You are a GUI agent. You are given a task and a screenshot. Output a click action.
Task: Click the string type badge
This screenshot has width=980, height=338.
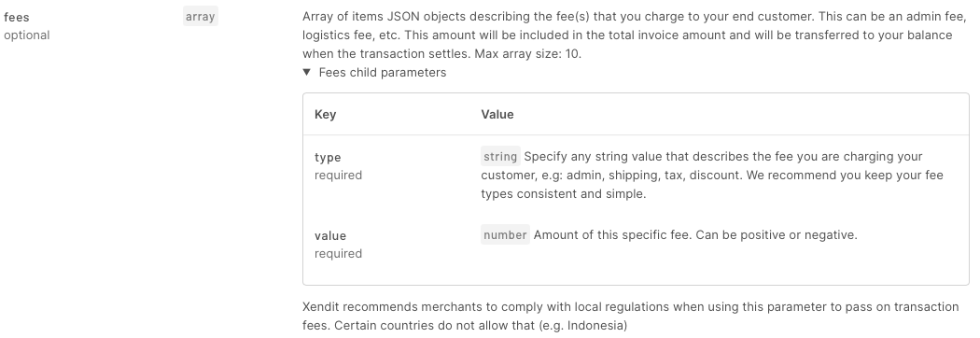click(x=500, y=156)
